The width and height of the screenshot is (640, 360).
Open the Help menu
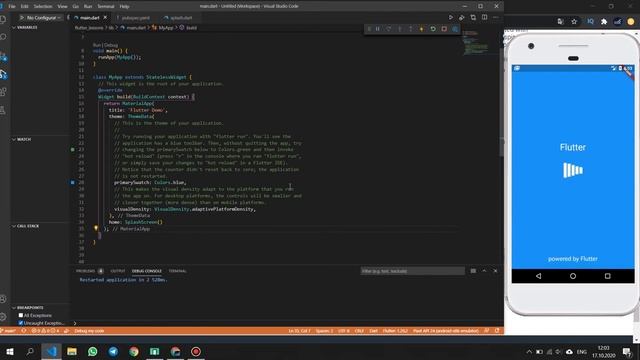pos(124,7)
